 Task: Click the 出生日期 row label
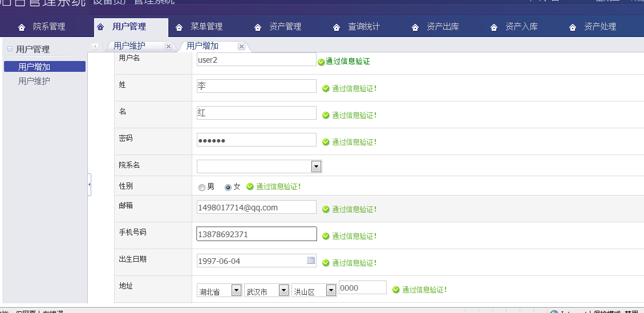[133, 259]
